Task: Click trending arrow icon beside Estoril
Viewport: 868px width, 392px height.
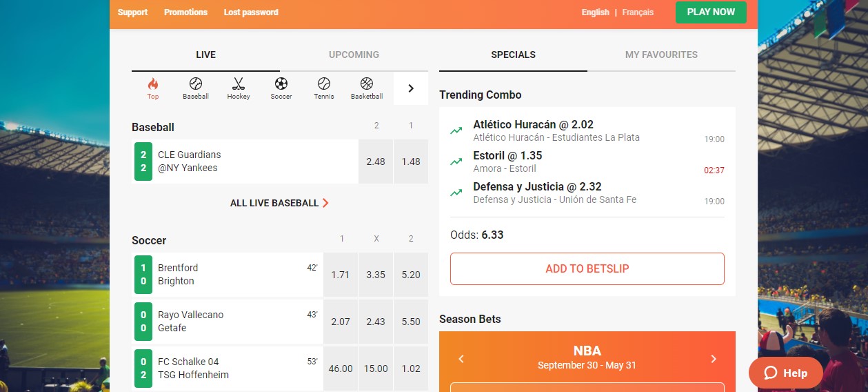Action: [456, 161]
